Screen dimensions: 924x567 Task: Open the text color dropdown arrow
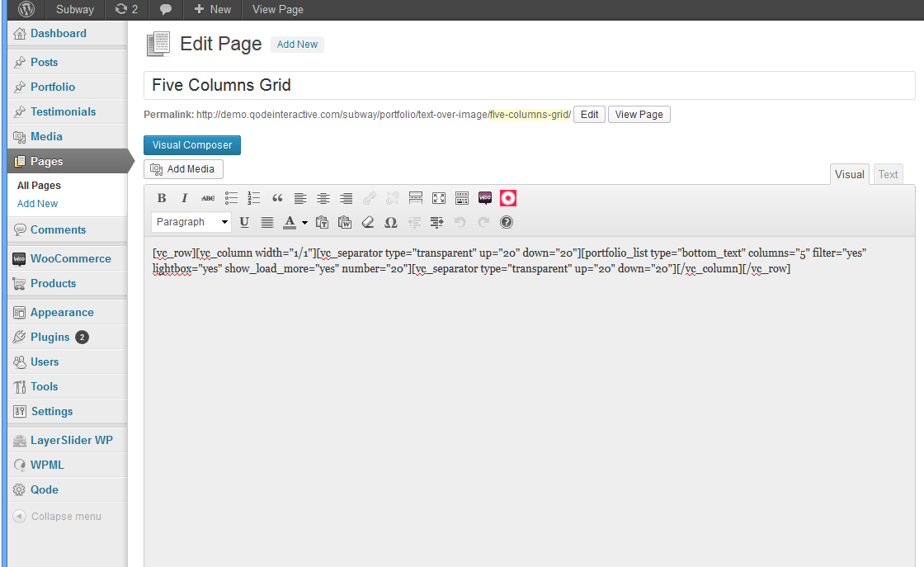[304, 222]
